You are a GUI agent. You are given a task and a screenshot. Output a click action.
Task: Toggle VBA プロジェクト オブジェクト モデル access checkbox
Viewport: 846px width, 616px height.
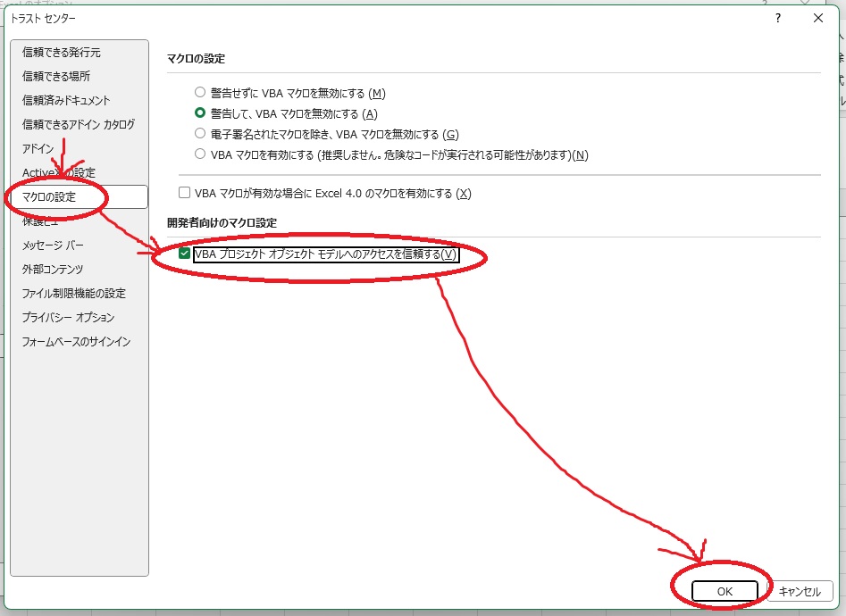(185, 254)
